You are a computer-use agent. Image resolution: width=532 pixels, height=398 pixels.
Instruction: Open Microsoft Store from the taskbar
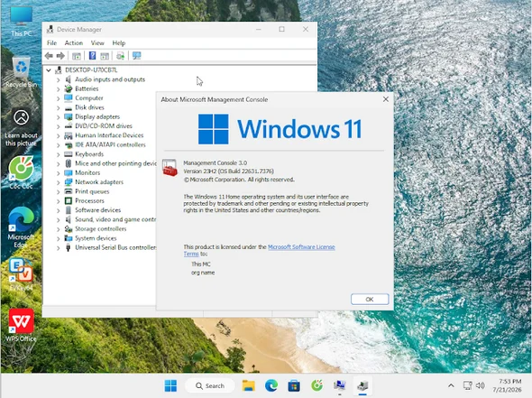[x=294, y=385]
